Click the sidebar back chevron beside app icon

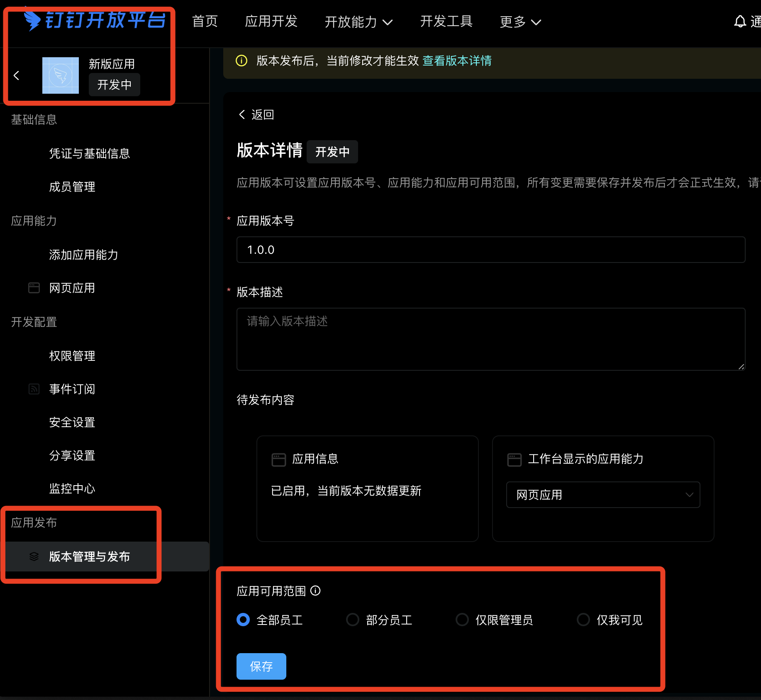click(17, 75)
